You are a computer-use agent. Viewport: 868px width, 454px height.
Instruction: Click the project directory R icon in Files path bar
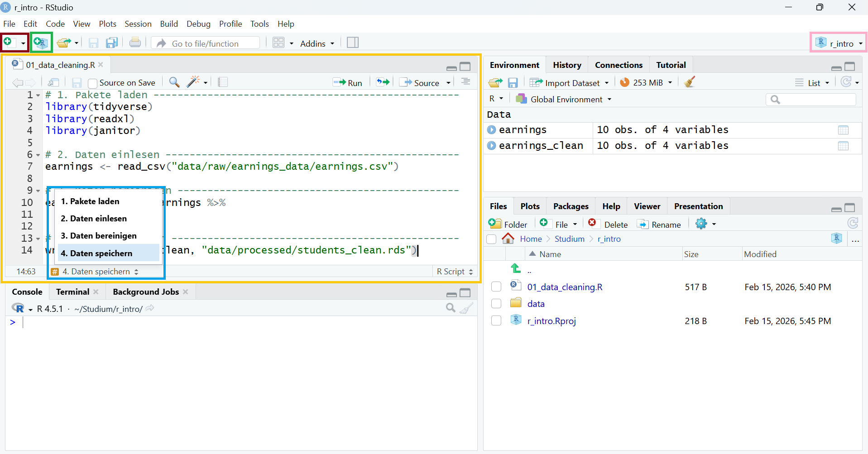(x=837, y=239)
